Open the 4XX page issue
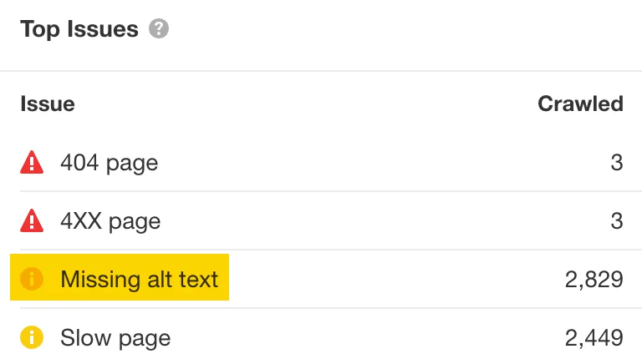The height and width of the screenshot is (364, 642). tap(110, 221)
